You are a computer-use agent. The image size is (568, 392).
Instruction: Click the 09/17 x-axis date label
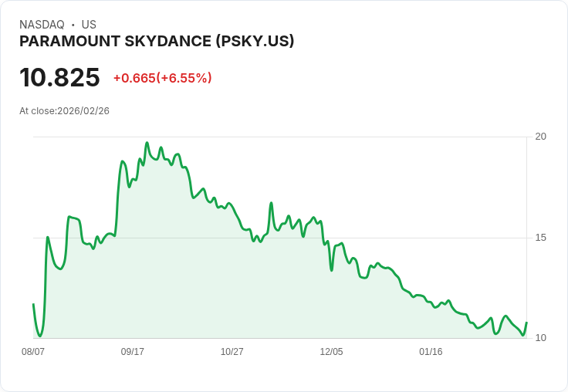coord(132,351)
